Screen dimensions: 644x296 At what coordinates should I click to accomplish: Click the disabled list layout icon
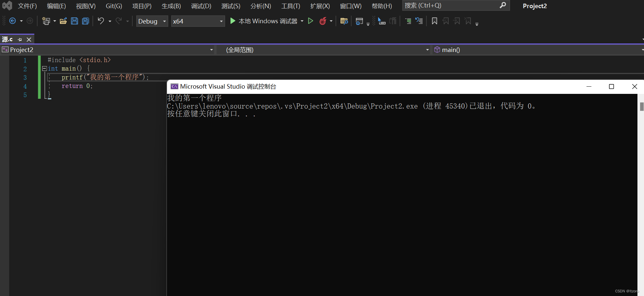[393, 21]
